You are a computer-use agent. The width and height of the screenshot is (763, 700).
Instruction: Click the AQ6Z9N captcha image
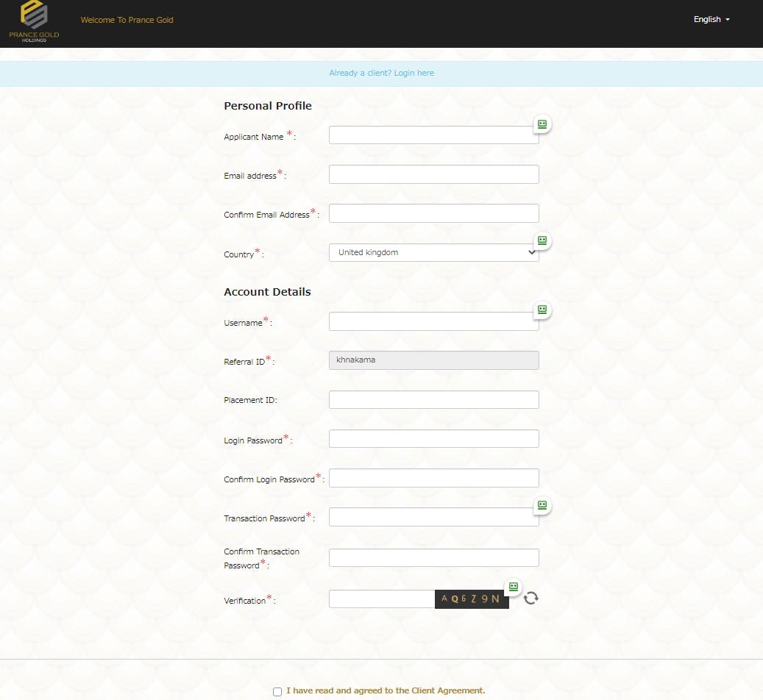click(471, 599)
